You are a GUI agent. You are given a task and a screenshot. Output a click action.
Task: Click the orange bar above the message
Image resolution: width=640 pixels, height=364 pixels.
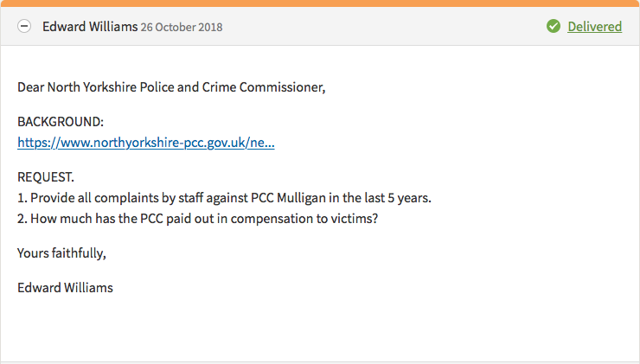[x=320, y=3]
